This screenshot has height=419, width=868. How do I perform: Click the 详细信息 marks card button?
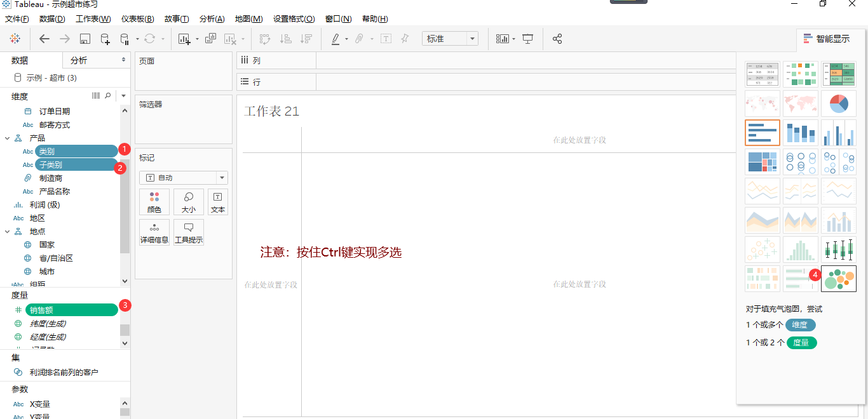point(154,232)
